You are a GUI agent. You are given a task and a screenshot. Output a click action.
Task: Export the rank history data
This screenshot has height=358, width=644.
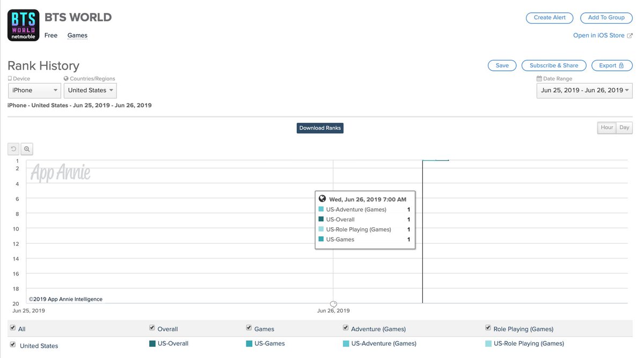[x=612, y=65]
